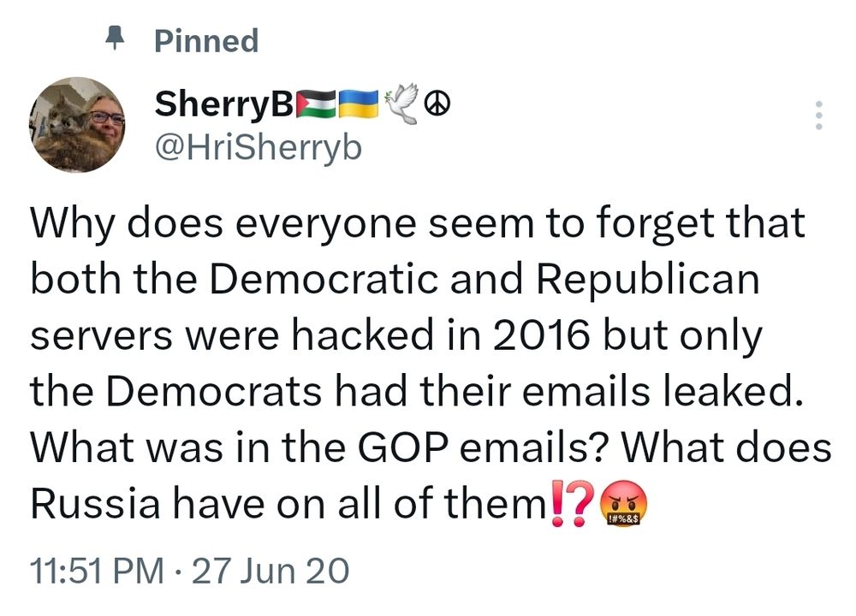This screenshot has height=616, width=856.
Task: Click SherryB's profile picture
Action: [77, 124]
